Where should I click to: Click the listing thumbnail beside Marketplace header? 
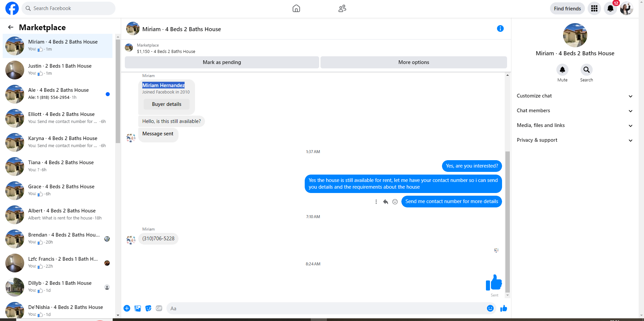(x=129, y=48)
